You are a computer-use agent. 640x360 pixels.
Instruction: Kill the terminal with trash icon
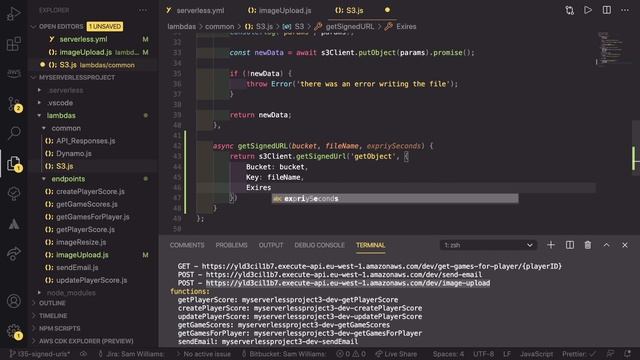click(588, 245)
